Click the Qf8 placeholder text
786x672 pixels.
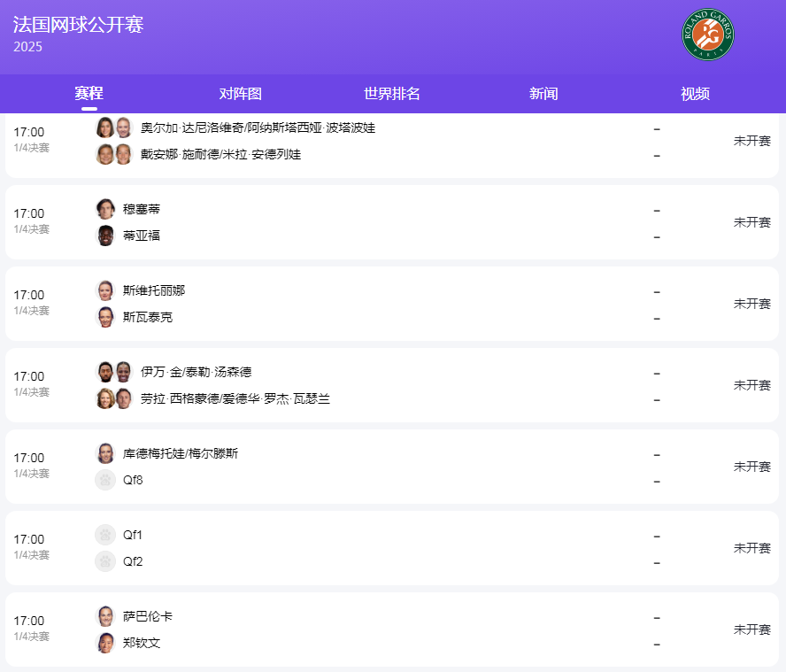point(133,480)
